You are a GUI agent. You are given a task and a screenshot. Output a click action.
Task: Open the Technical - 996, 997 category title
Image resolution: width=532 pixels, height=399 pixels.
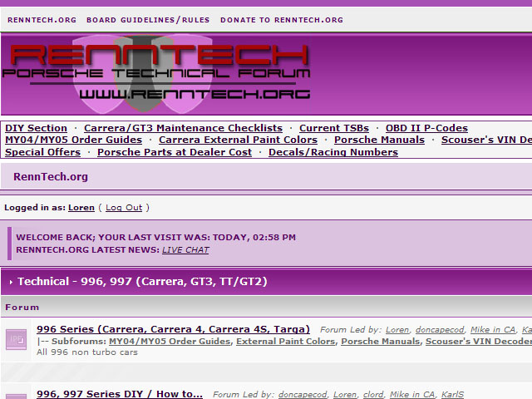[142, 281]
